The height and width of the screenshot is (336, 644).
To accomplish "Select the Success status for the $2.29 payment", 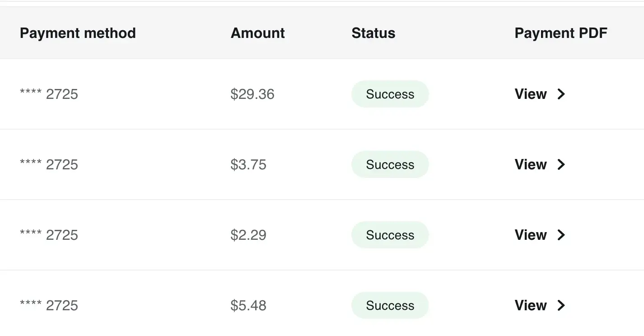I will click(390, 235).
